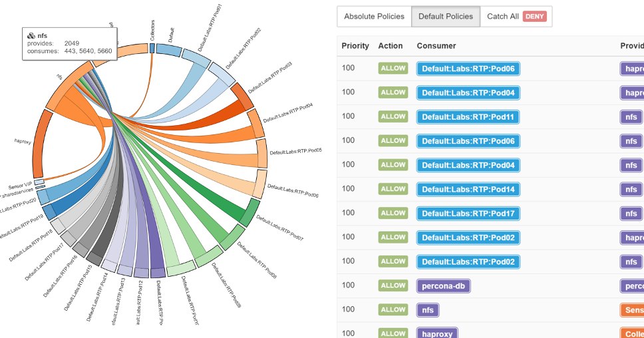
Task: Click ALLOW badge in nfs consumer row
Action: tap(393, 309)
